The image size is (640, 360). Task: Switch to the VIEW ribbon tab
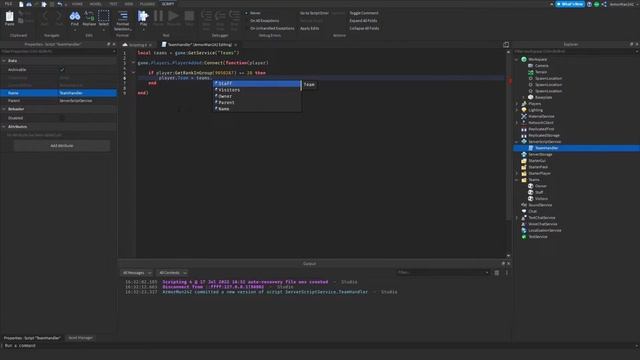(129, 4)
